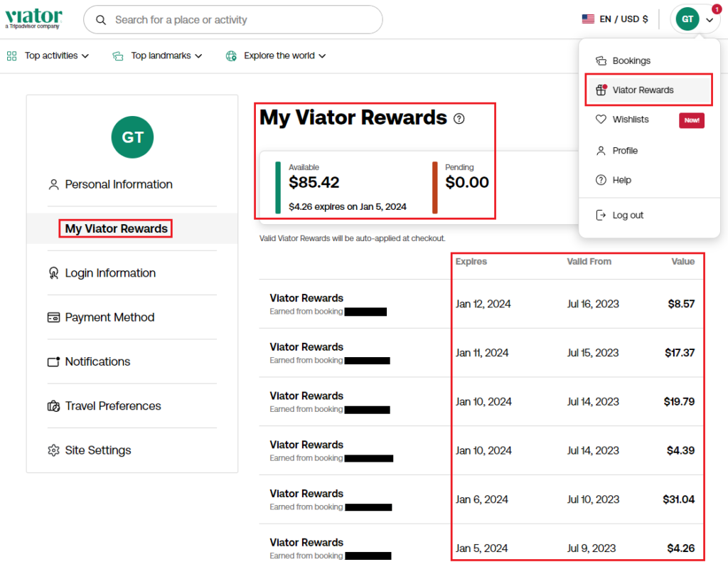Click the Travel Preferences suitcase icon
This screenshot has height=567, width=728.
tap(53, 406)
